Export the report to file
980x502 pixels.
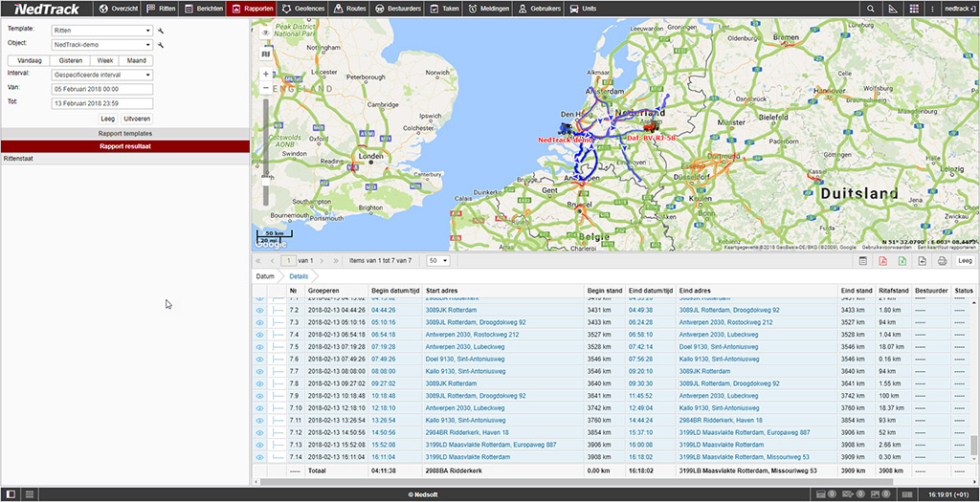click(x=922, y=261)
